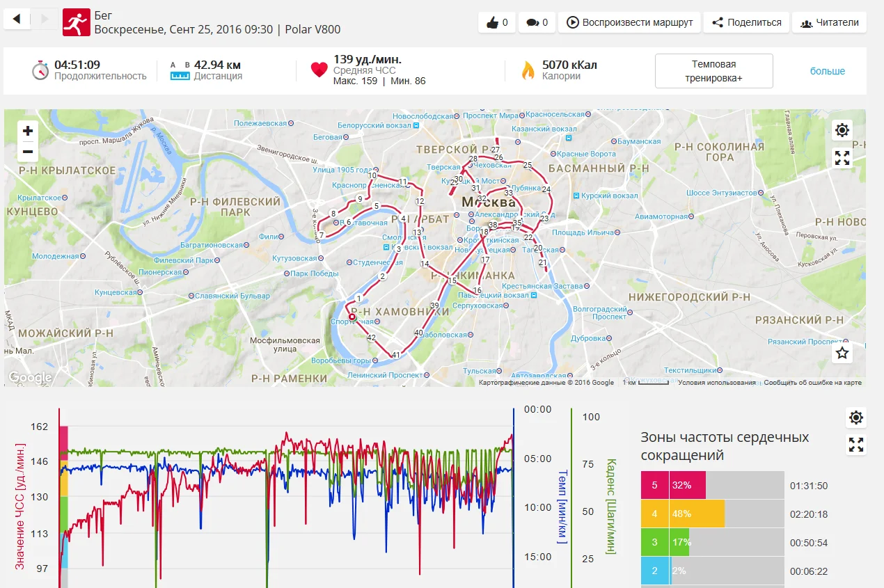Select heart rate zone 2 bar

click(x=712, y=571)
